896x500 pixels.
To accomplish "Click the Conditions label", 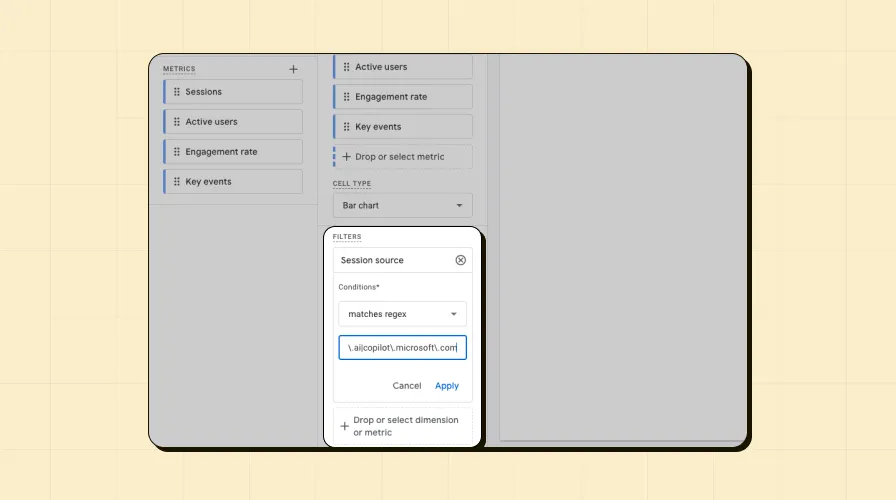I will coord(359,287).
